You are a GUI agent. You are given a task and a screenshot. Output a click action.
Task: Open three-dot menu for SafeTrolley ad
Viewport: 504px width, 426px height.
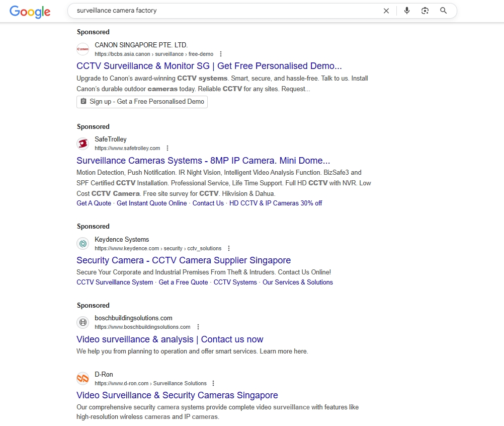pyautogui.click(x=167, y=148)
